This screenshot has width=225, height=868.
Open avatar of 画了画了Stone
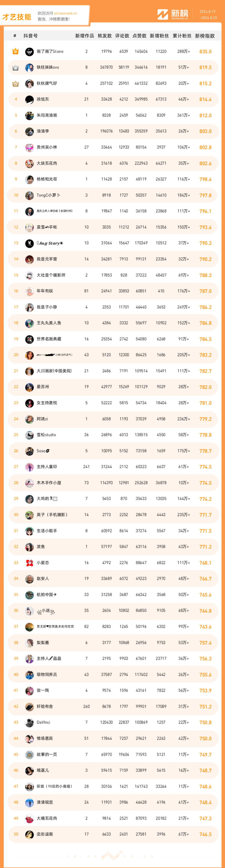pyautogui.click(x=30, y=52)
